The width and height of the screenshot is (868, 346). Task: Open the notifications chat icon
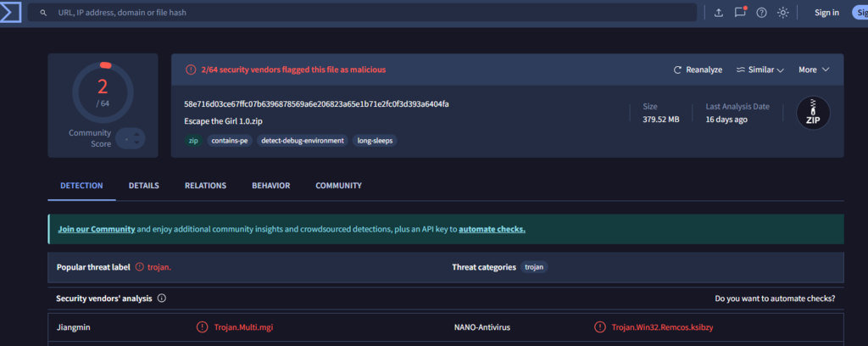point(740,12)
